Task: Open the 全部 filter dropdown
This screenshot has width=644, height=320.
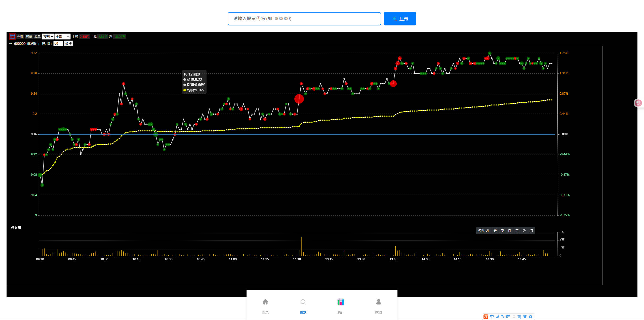Action: (62, 37)
